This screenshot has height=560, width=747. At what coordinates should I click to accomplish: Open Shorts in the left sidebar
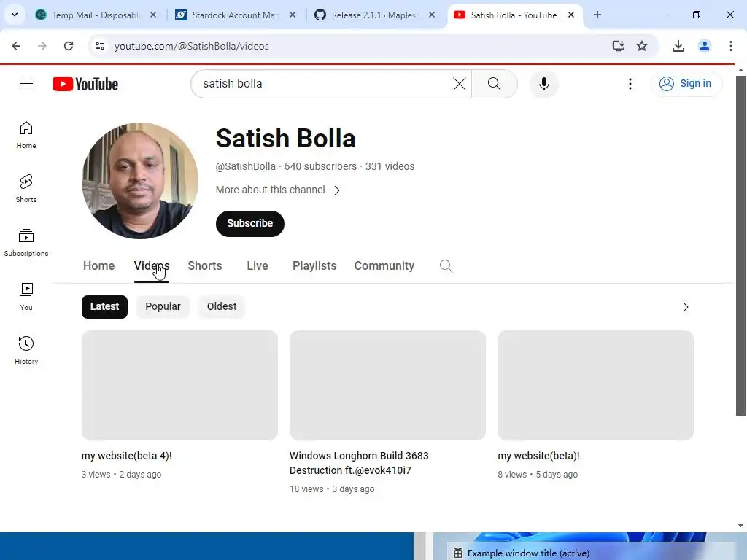26,189
